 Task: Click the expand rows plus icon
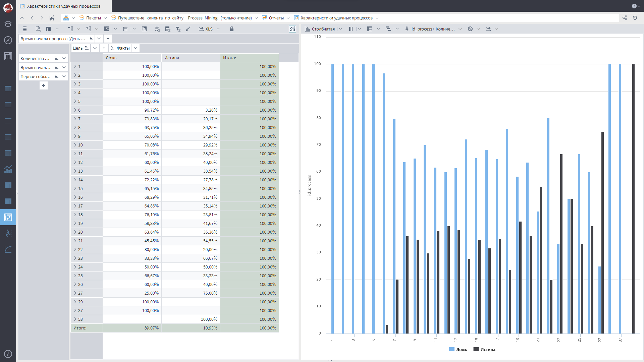click(89, 29)
